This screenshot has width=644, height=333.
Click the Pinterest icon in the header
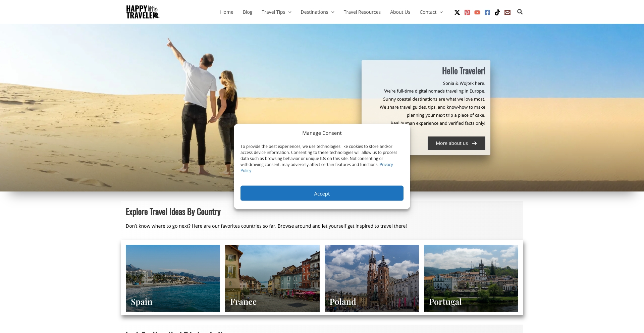[x=467, y=12]
